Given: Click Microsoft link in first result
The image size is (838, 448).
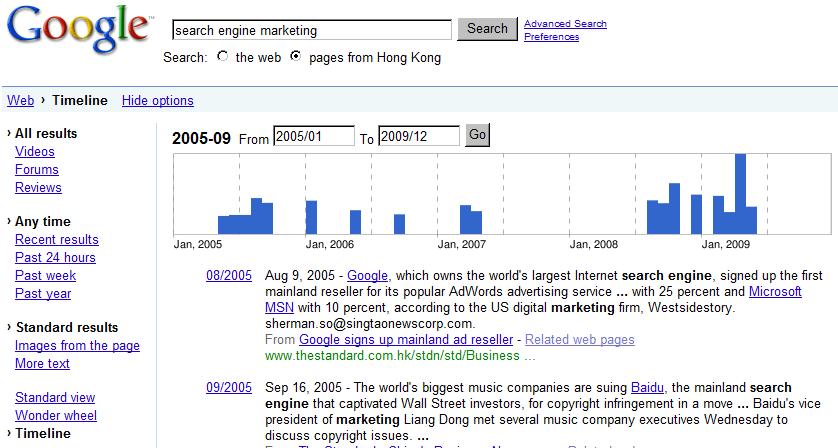Looking at the screenshot, I should [x=775, y=292].
